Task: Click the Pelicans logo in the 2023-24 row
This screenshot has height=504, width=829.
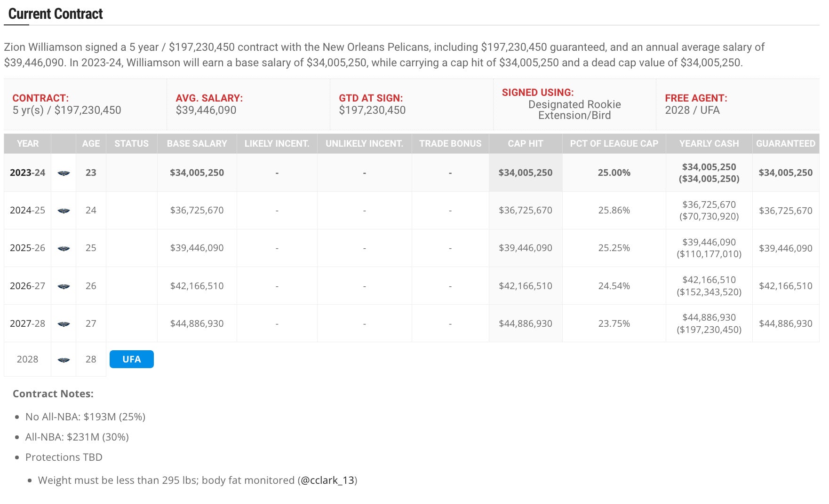Action: [64, 173]
